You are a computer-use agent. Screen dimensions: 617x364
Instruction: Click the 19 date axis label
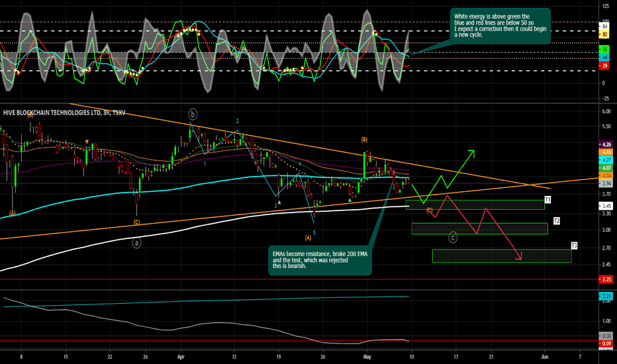point(278,357)
